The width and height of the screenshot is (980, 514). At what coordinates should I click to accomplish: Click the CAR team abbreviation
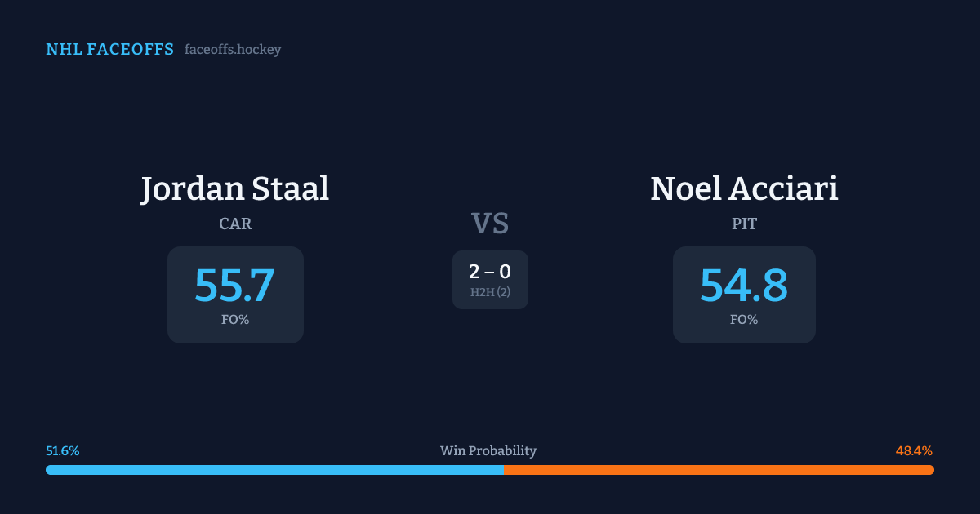tap(235, 224)
